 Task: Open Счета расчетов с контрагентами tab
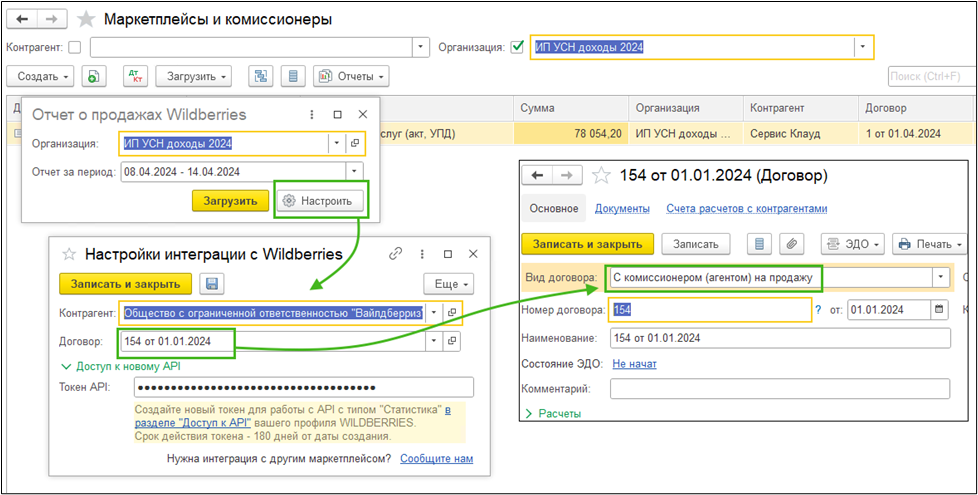747,209
